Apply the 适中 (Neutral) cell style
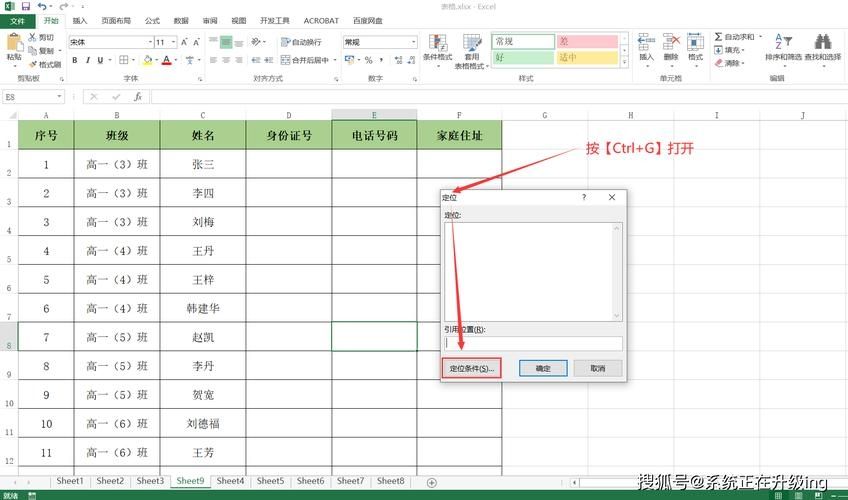Viewport: 848px width, 500px height. 587,57
